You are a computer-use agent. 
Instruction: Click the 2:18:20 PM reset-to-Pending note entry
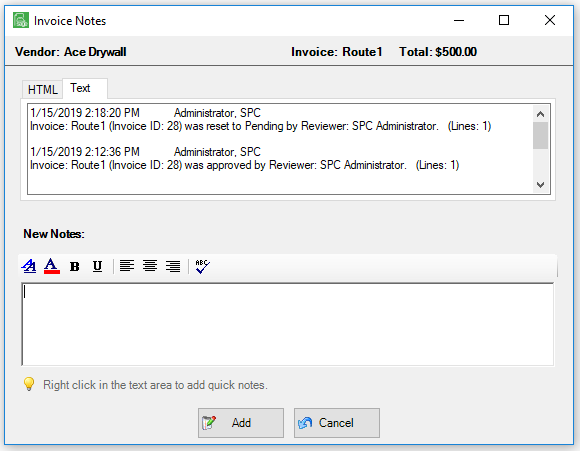[x=260, y=120]
